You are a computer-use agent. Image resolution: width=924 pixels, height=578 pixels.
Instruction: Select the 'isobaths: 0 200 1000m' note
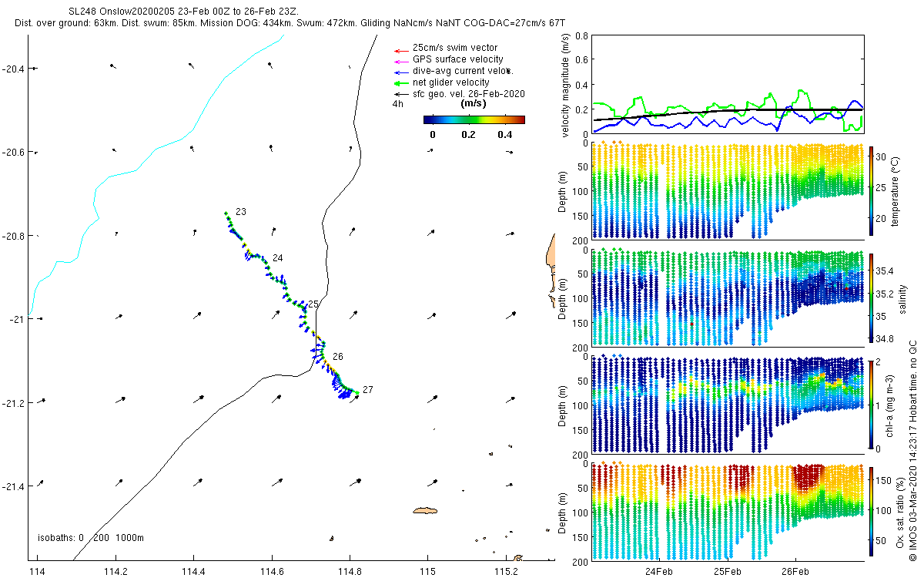point(91,538)
